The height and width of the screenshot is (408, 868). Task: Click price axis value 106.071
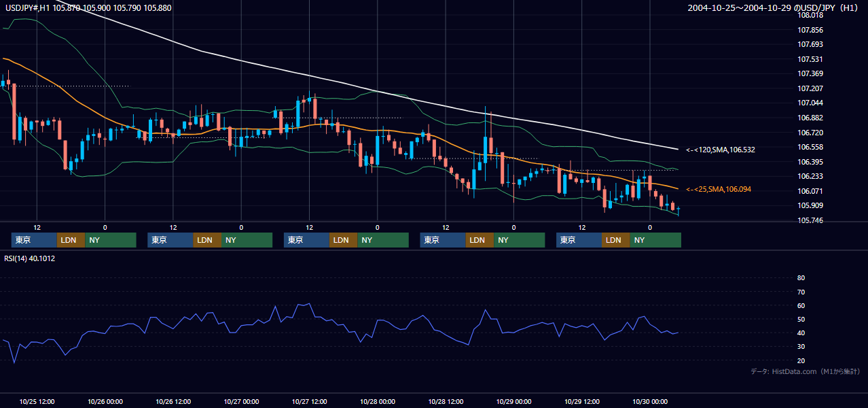click(810, 191)
